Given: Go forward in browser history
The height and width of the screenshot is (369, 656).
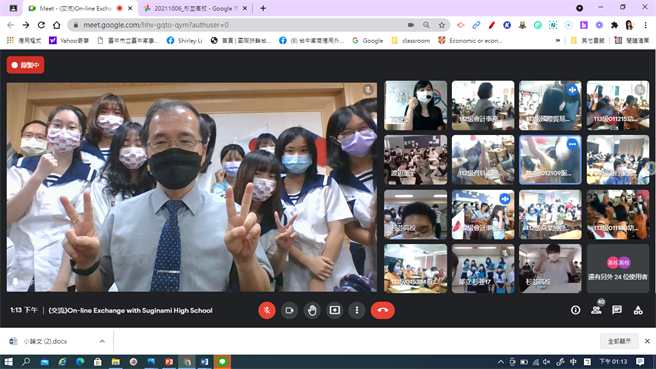Looking at the screenshot, I should 26,25.
